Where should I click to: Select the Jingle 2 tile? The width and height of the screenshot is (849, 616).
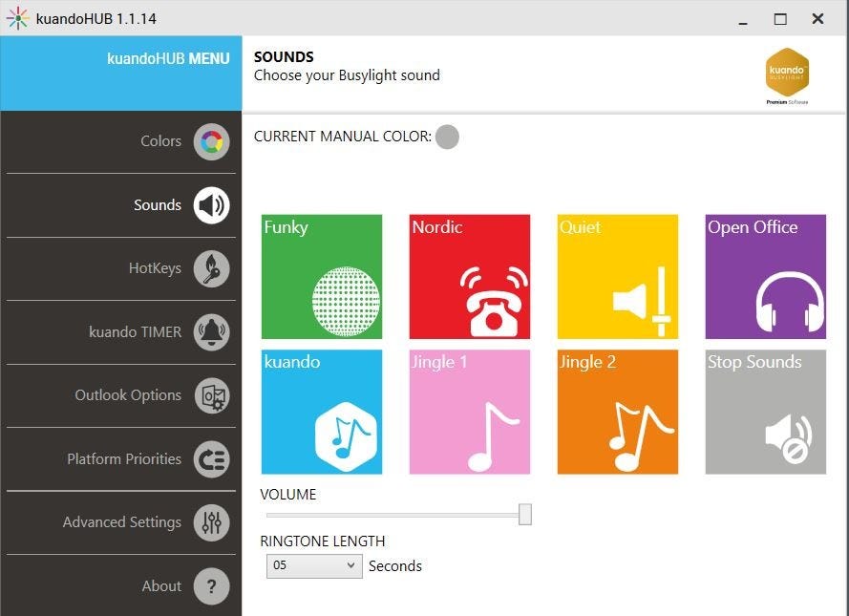[618, 412]
